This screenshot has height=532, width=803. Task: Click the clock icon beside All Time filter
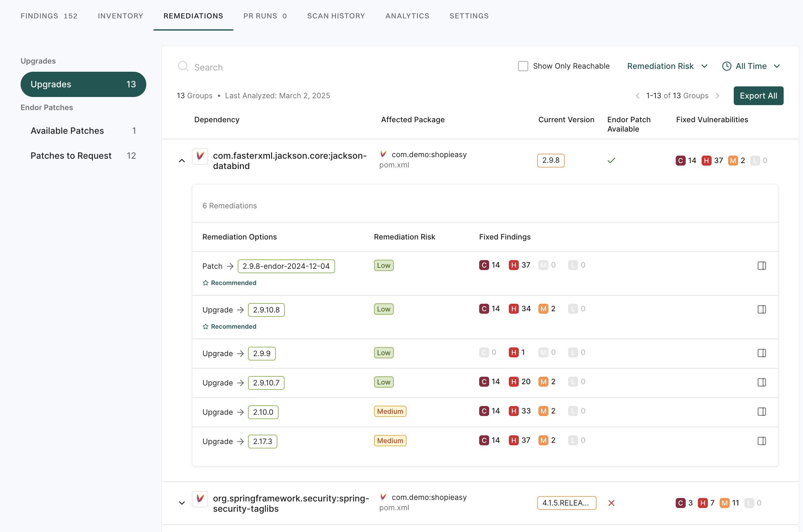(726, 66)
